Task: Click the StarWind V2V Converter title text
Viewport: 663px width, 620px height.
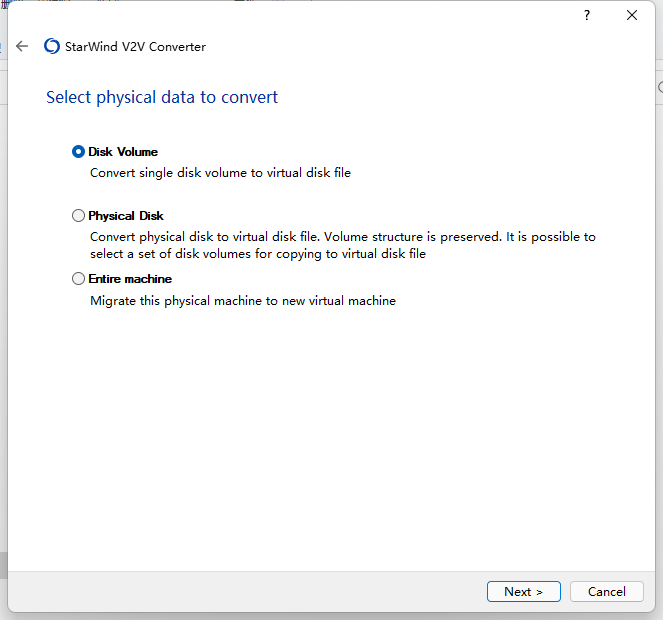Action: 135,47
